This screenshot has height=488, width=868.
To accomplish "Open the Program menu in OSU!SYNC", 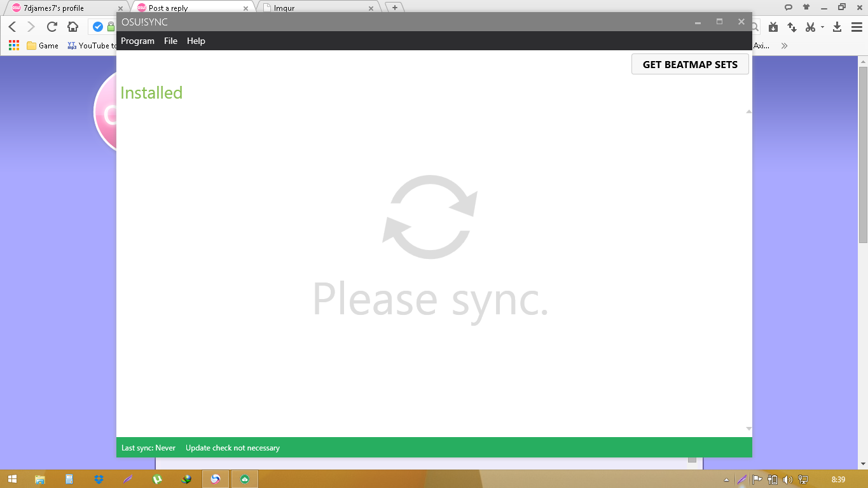I will (x=137, y=41).
